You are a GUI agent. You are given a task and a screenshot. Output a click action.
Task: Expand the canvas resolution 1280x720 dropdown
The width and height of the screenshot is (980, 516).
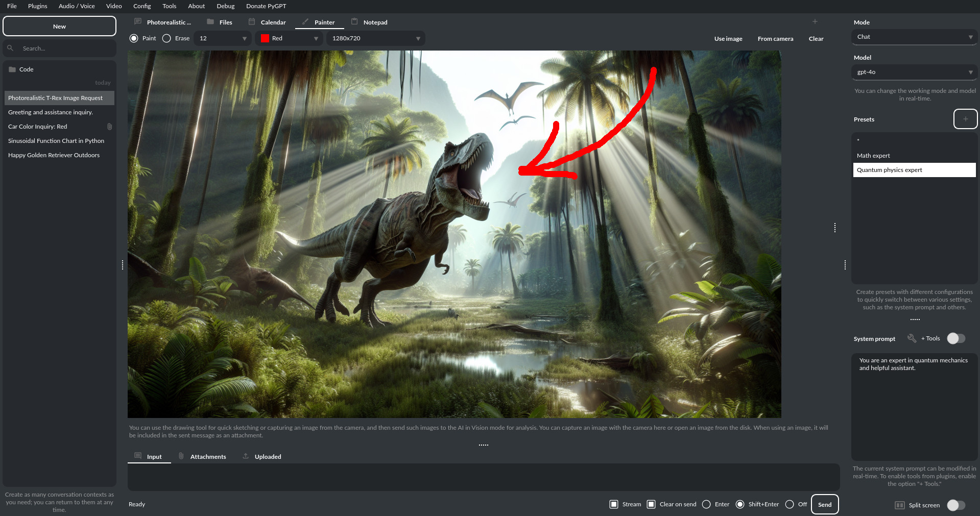pos(375,38)
